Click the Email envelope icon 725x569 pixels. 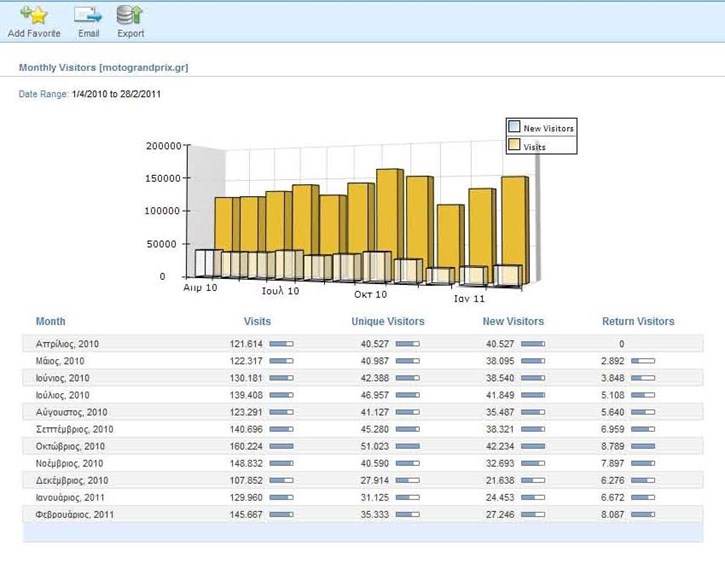point(88,15)
